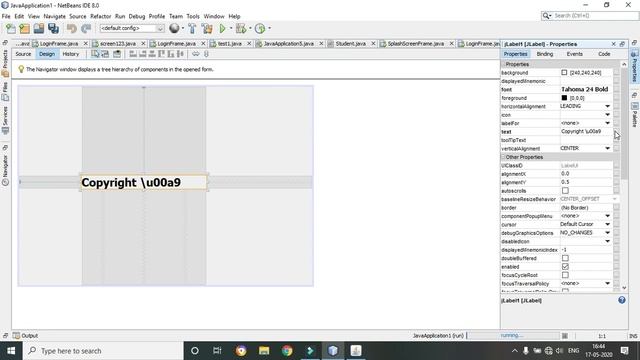The height and width of the screenshot is (360, 640).
Task: Click the Output window icon
Action: pyautogui.click(x=16, y=336)
